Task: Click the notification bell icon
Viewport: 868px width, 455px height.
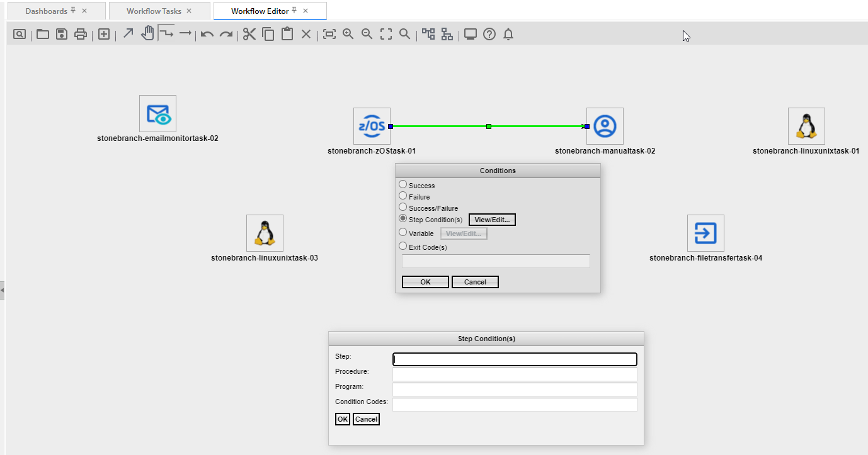Action: (x=508, y=34)
